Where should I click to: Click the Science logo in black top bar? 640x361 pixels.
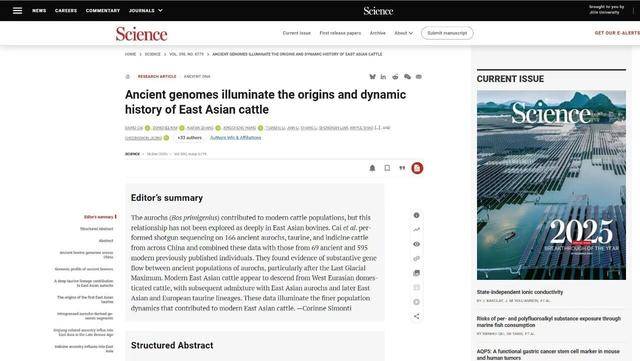(378, 11)
